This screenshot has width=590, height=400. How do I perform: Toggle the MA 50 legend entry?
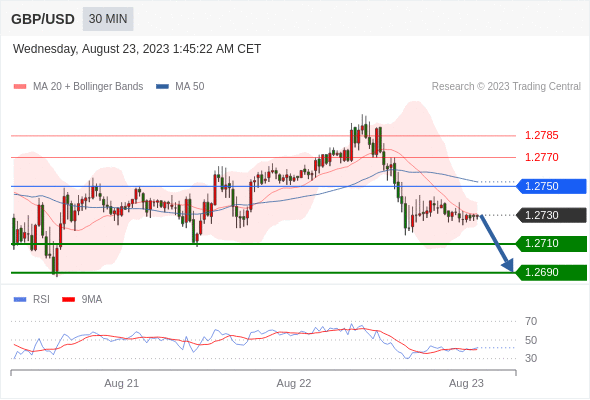point(180,87)
